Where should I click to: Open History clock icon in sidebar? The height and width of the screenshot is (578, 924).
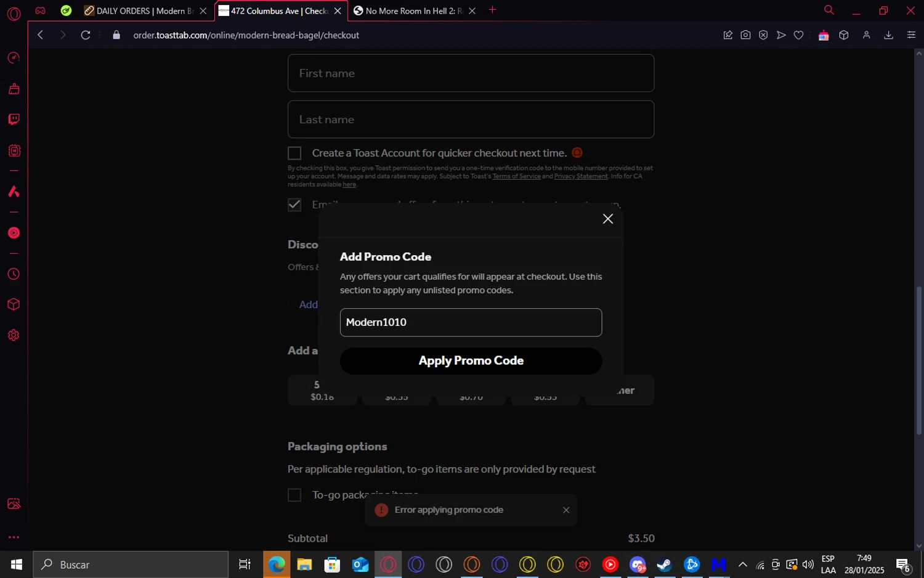click(14, 274)
